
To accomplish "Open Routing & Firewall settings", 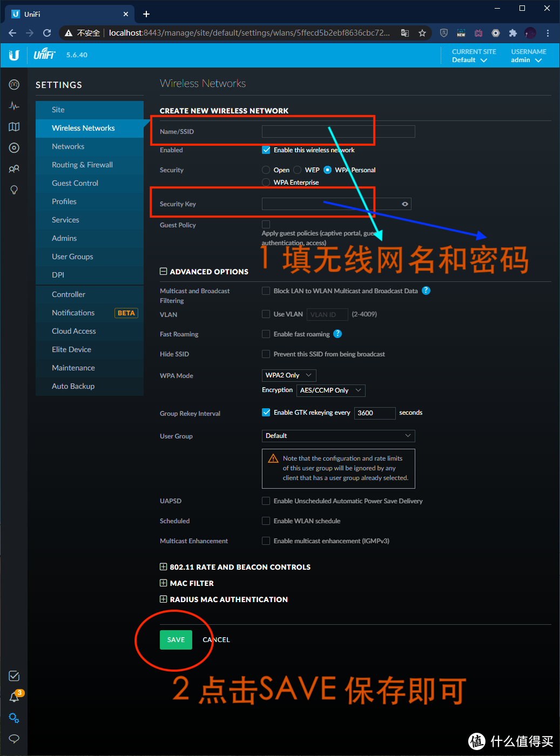I will click(90, 165).
